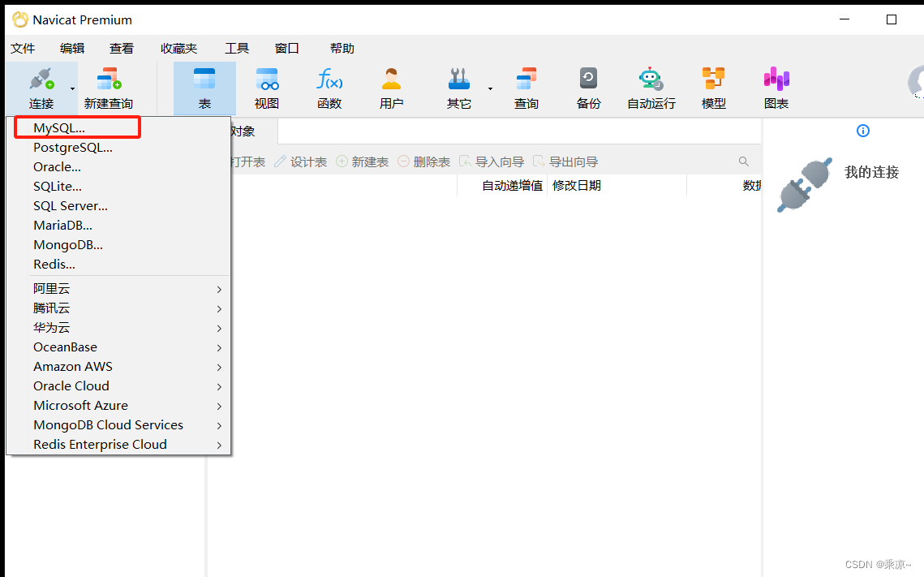Expand the Amazon AWS submenu

(x=118, y=367)
